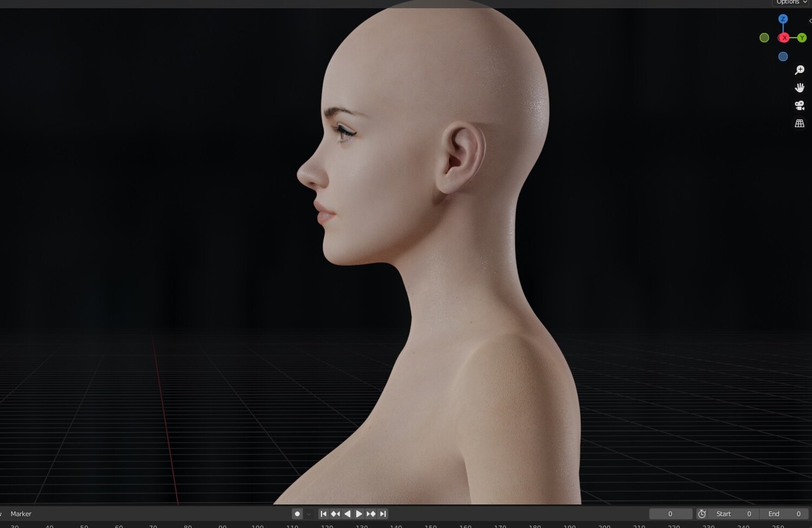Switch perspective/orthographic with the grid icon
The image size is (812, 528).
(x=800, y=123)
